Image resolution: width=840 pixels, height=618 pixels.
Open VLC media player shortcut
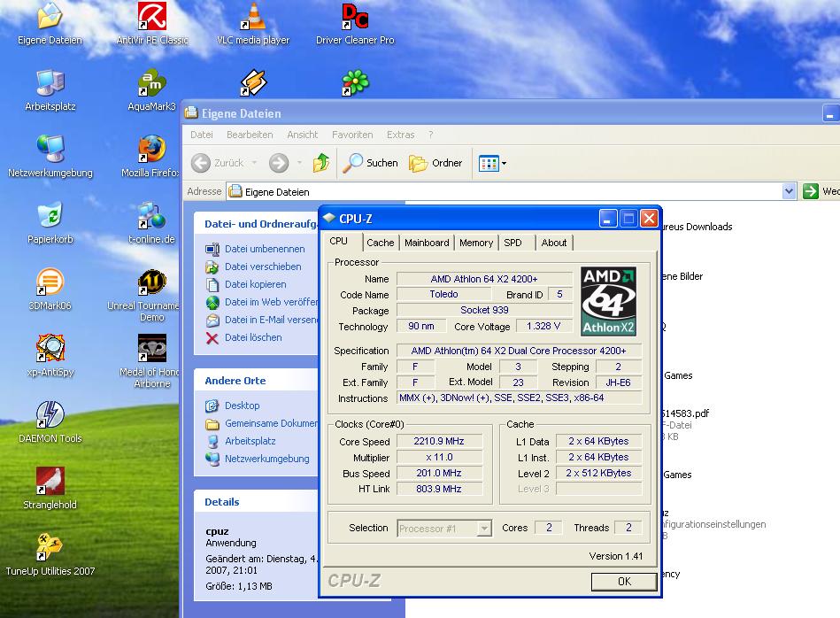click(x=253, y=24)
